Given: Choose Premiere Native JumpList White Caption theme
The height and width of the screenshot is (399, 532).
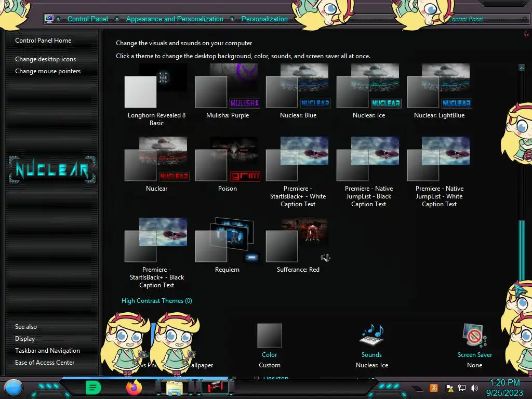Looking at the screenshot, I should point(440,172).
